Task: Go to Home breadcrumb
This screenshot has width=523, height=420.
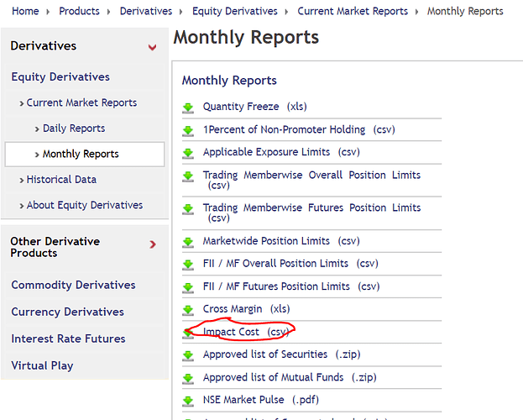Action: tap(25, 11)
